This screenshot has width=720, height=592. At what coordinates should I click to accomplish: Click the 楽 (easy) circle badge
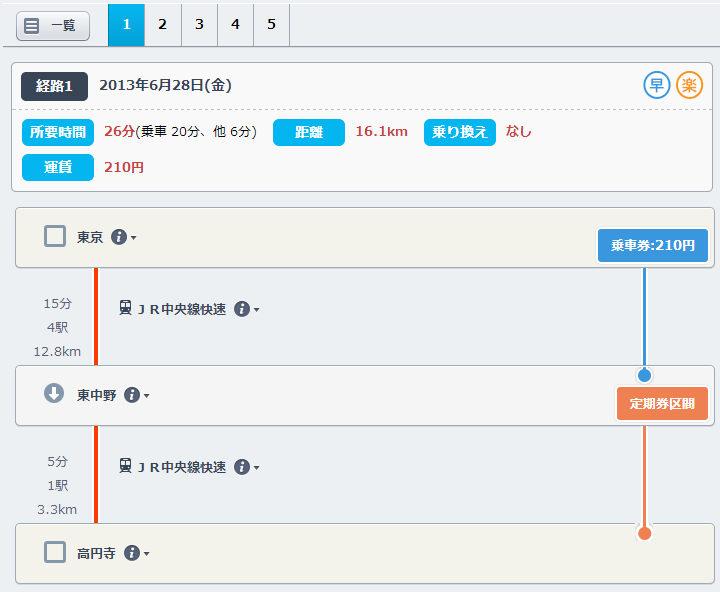point(689,85)
